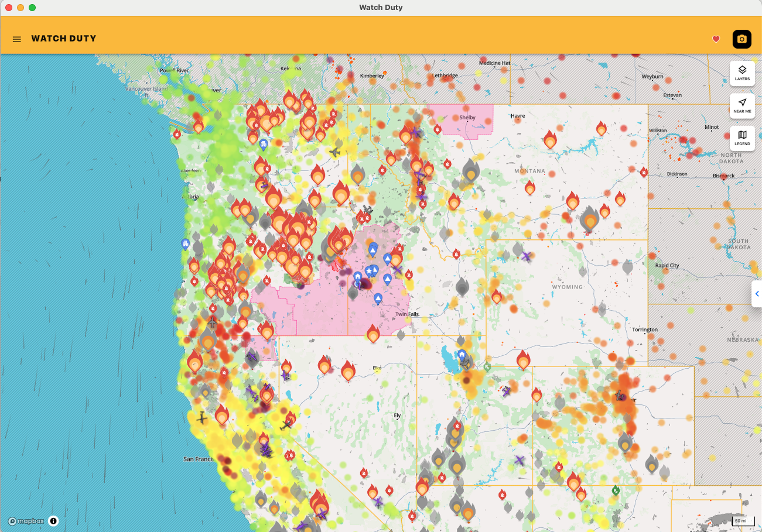This screenshot has width=762, height=532.
Task: Select the purple aircraft in northern Wyoming
Action: [526, 256]
